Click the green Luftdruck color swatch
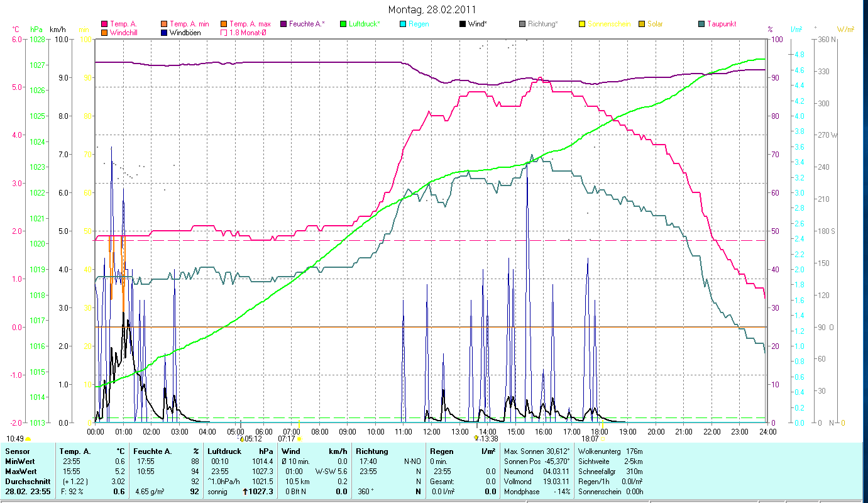868x503 pixels. (343, 25)
